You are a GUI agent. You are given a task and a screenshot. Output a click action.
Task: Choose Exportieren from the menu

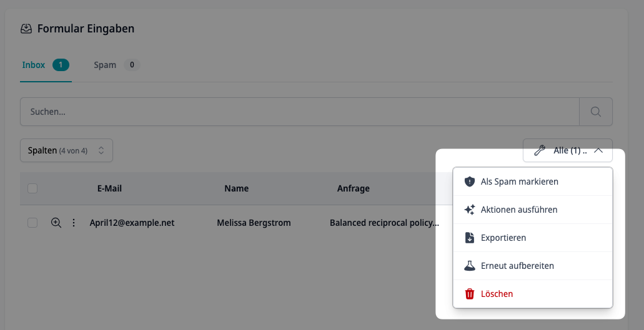[x=533, y=238]
